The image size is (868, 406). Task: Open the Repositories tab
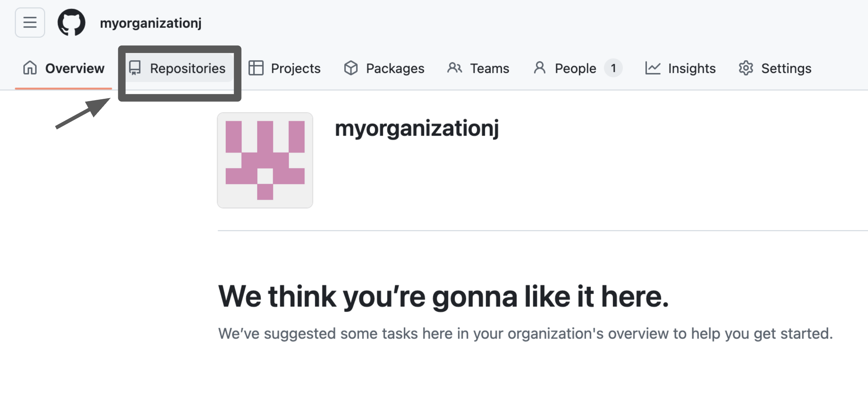[x=177, y=68]
